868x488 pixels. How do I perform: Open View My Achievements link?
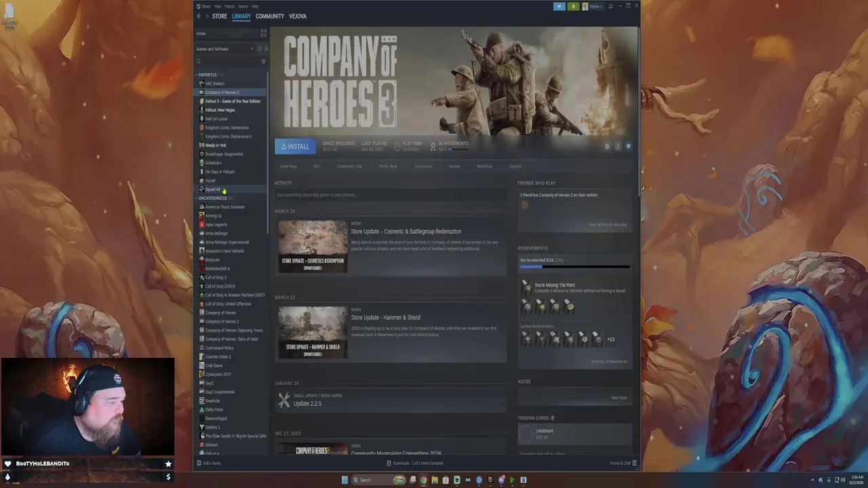(609, 361)
